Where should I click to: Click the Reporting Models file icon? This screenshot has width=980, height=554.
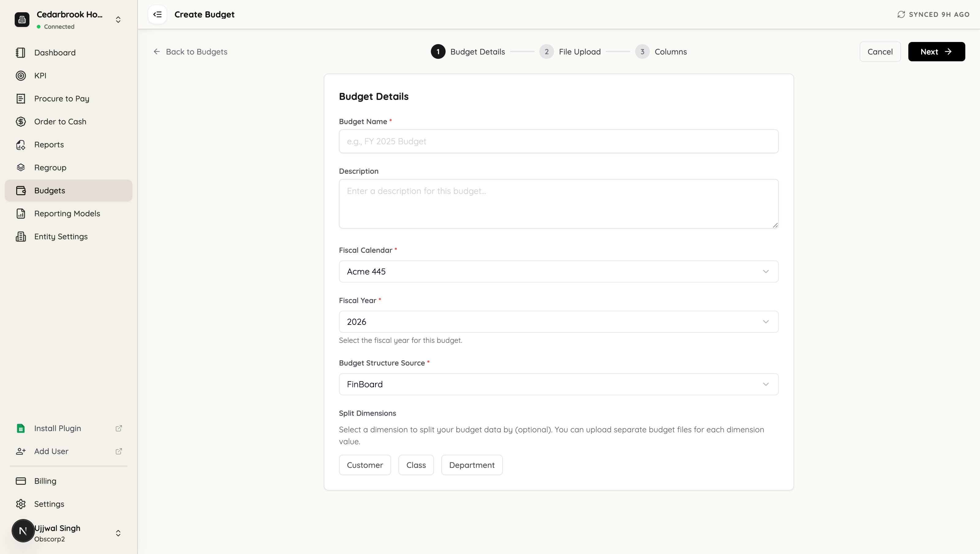point(21,214)
